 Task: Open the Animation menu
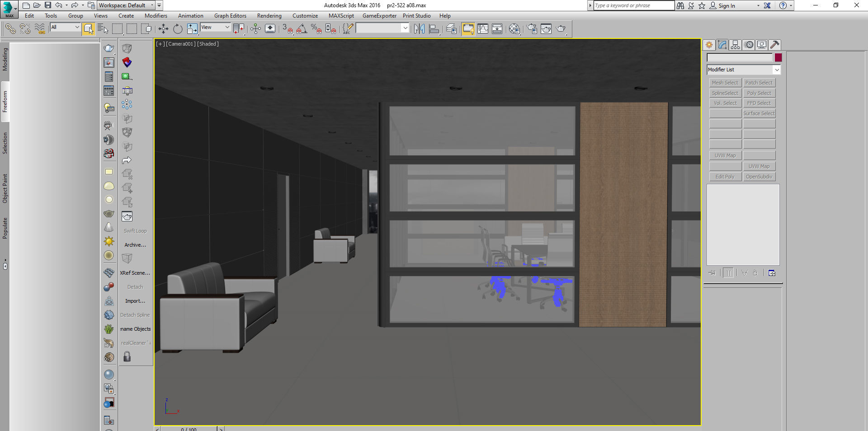(x=190, y=16)
